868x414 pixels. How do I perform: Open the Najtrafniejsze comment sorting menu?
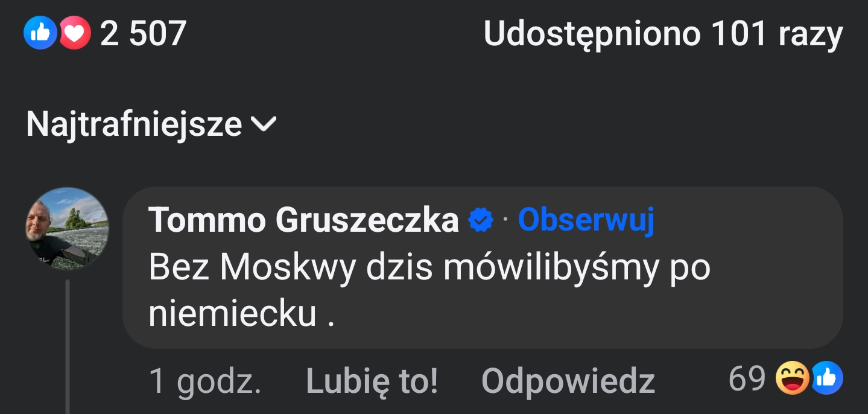134,124
